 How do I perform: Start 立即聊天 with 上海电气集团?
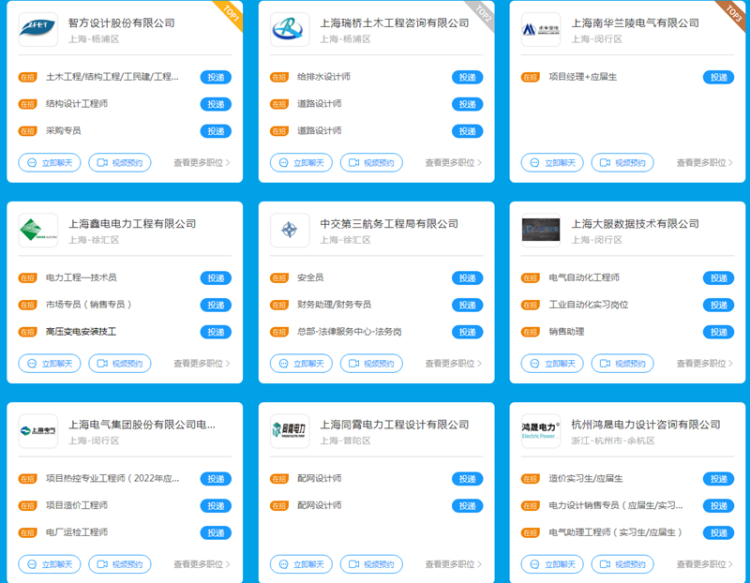pos(50,564)
